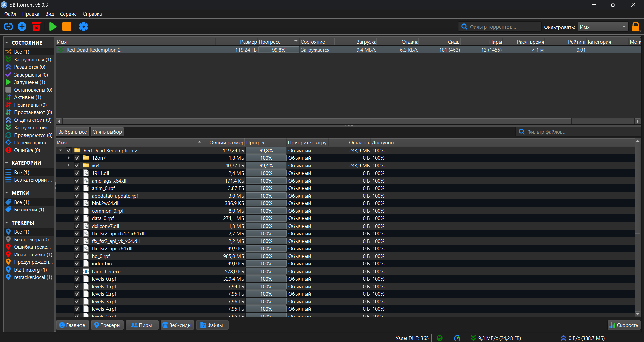Click the 12on7 folder 100% progress bar
Screen dimensions: 644x342
(266, 158)
